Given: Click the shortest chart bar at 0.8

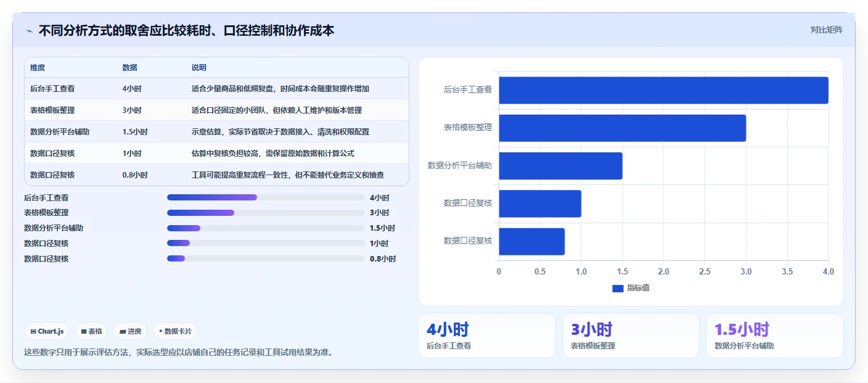Looking at the screenshot, I should pos(531,242).
